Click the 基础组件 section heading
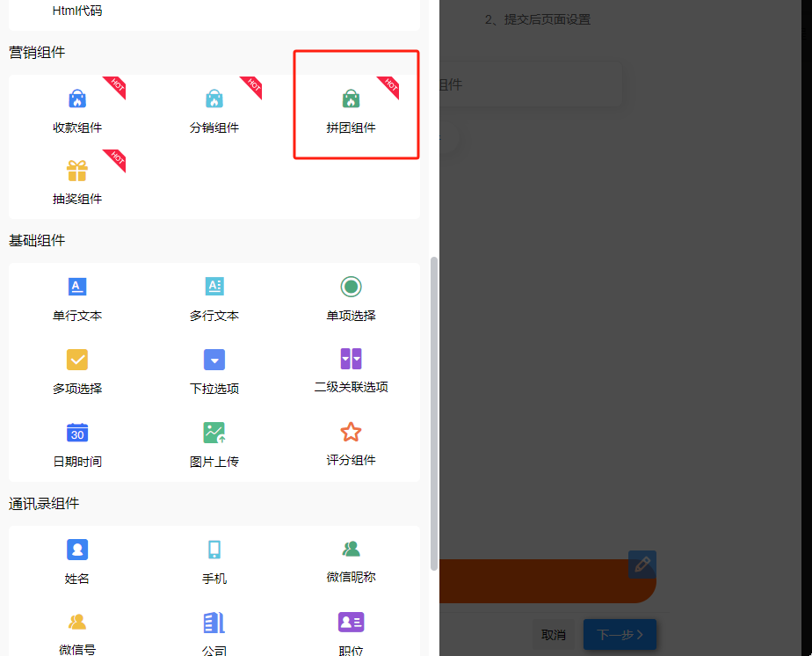Screen dimensions: 812x656 tap(37, 240)
